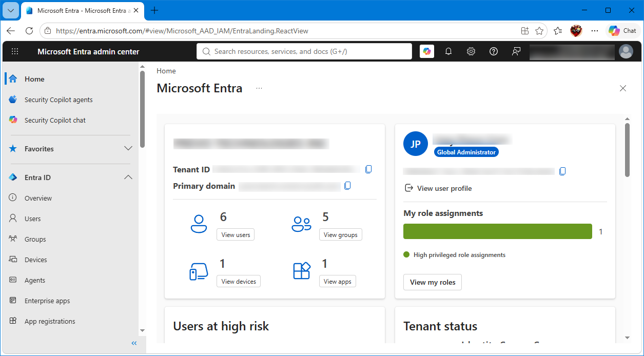Viewport: 644px width, 356px height.
Task: Open View user profile link
Action: [438, 188]
